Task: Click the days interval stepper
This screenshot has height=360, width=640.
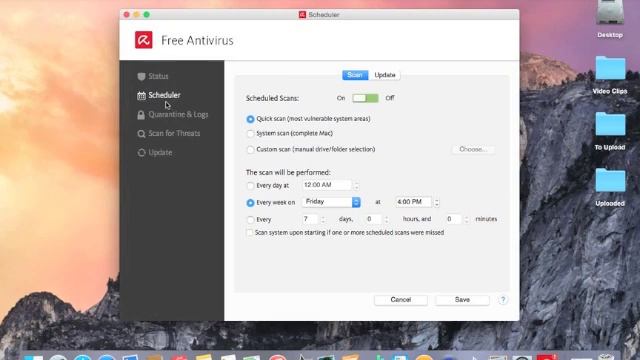Action: point(323,220)
